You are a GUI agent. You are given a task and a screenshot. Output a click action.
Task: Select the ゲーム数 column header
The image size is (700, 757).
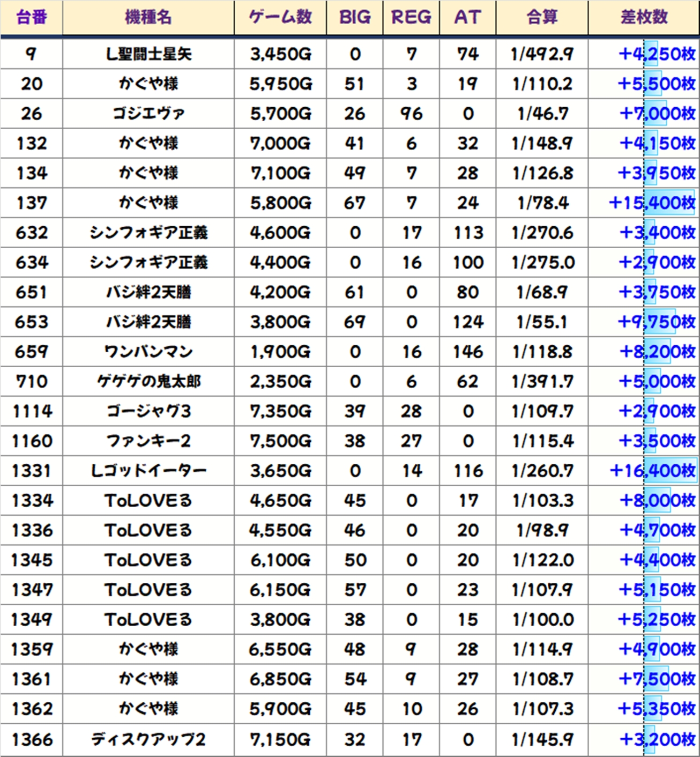[x=280, y=17]
